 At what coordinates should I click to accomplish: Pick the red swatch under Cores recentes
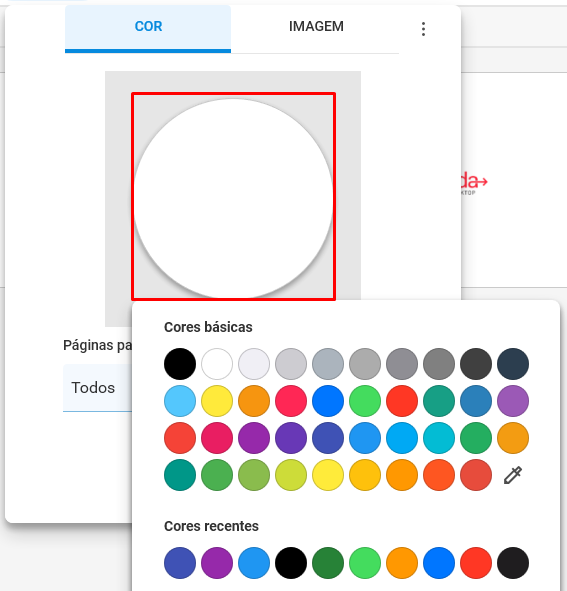click(x=476, y=563)
